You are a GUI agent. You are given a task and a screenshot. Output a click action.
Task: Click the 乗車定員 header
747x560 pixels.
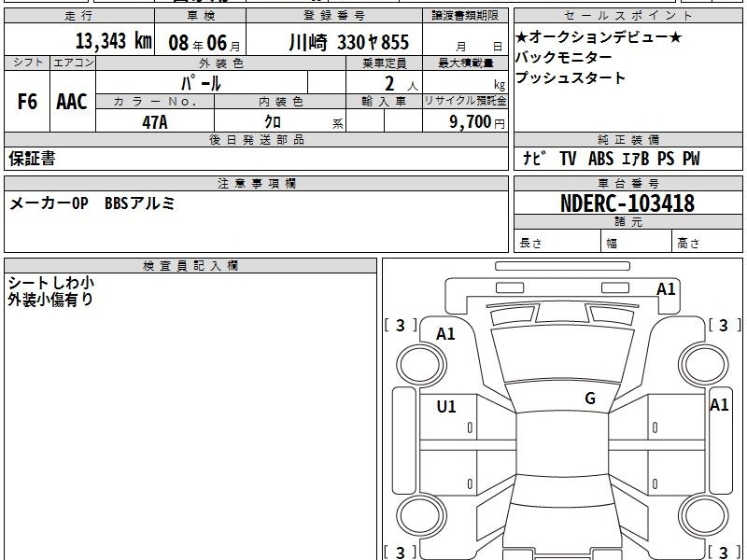(x=384, y=63)
